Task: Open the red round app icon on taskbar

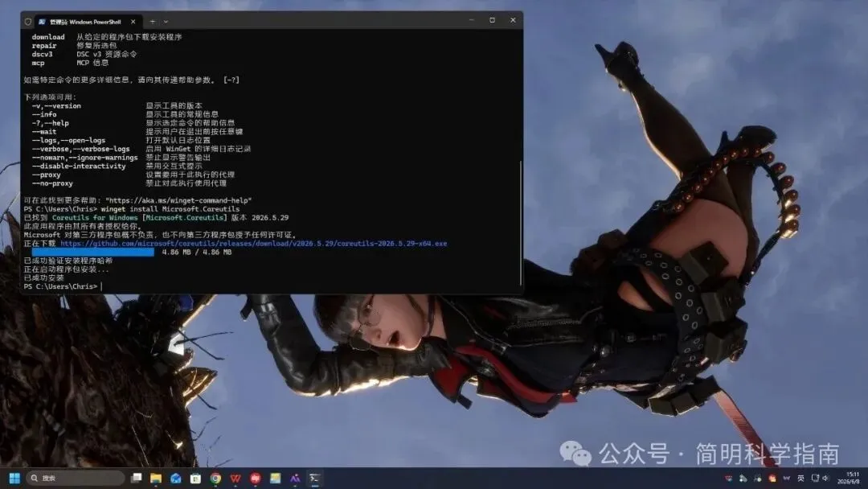Action: click(256, 478)
